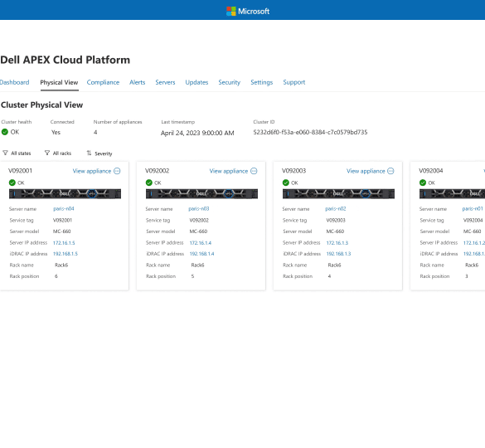Click the timestamp April 24, 2023 9:00:00 AM

tap(197, 133)
